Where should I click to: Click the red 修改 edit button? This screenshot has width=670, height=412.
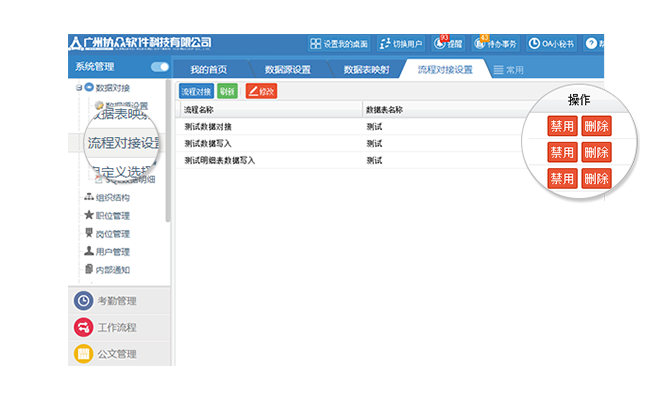(261, 90)
